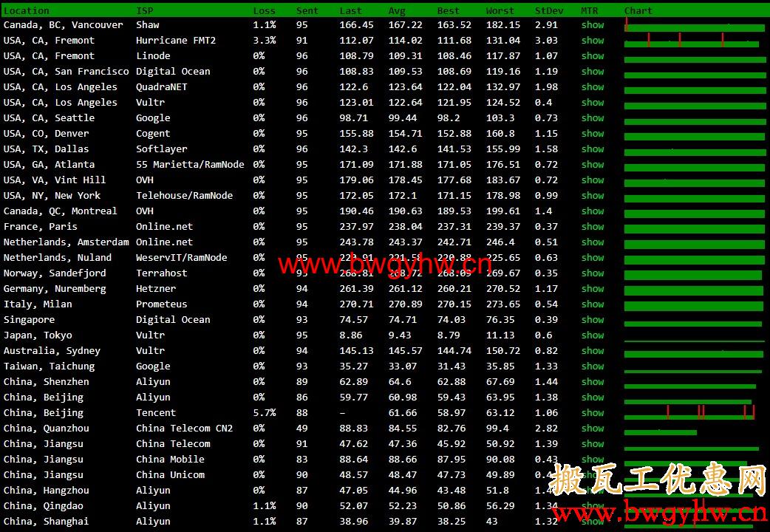Show MTR for New York Telehouse/RamNode

point(593,195)
